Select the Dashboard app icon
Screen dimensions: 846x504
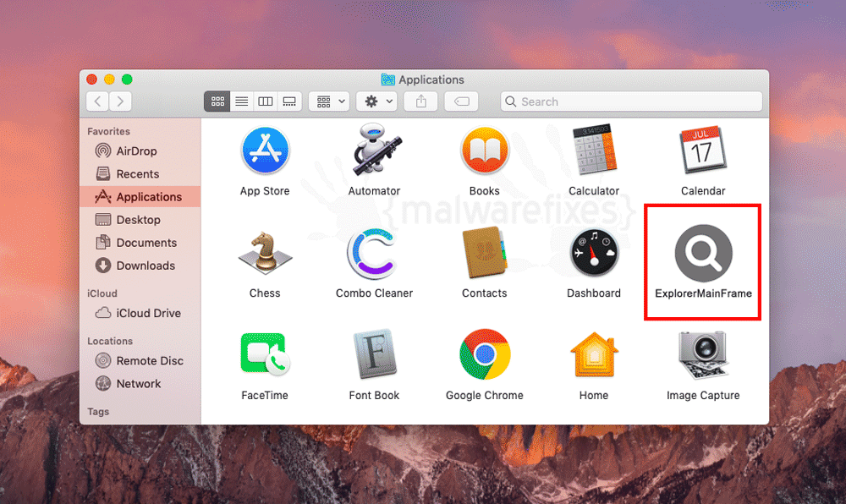(x=594, y=254)
